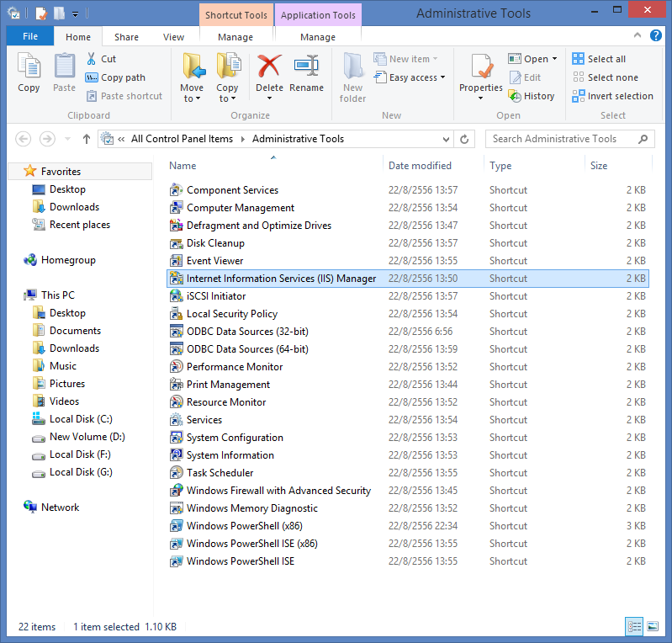Click the Refresh button beside address bar
This screenshot has width=672, height=643.
464,139
